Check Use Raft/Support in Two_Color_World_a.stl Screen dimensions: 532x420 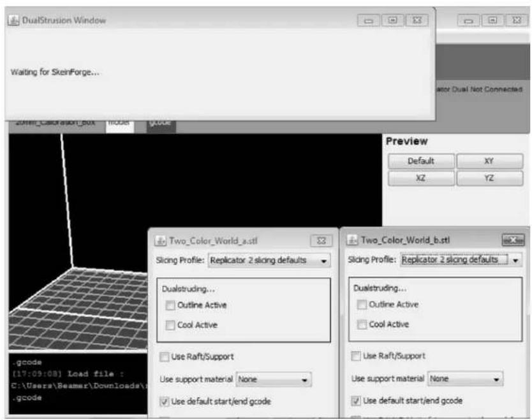tap(164, 357)
